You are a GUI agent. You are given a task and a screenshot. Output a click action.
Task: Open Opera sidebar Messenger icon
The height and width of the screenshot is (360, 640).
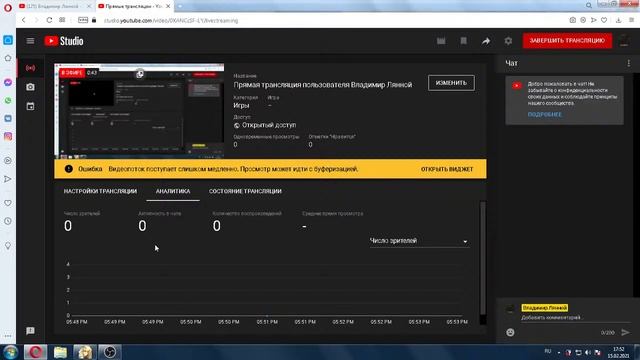8,82
